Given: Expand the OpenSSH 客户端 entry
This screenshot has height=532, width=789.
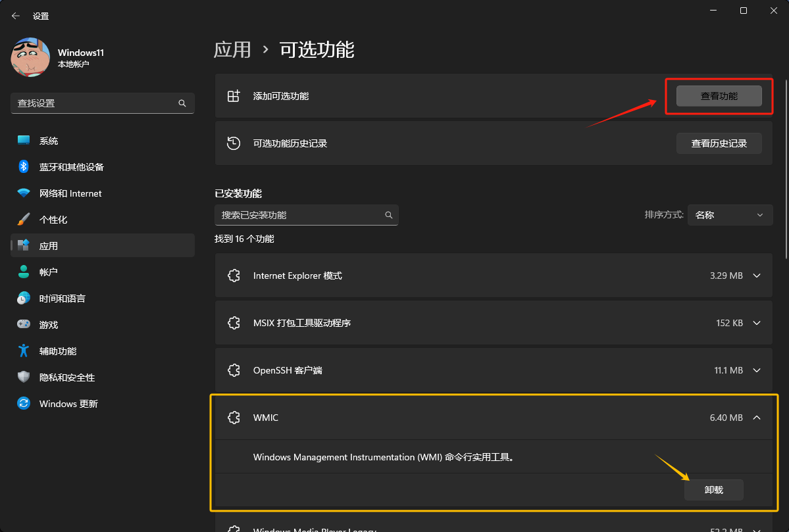Looking at the screenshot, I should pyautogui.click(x=757, y=370).
